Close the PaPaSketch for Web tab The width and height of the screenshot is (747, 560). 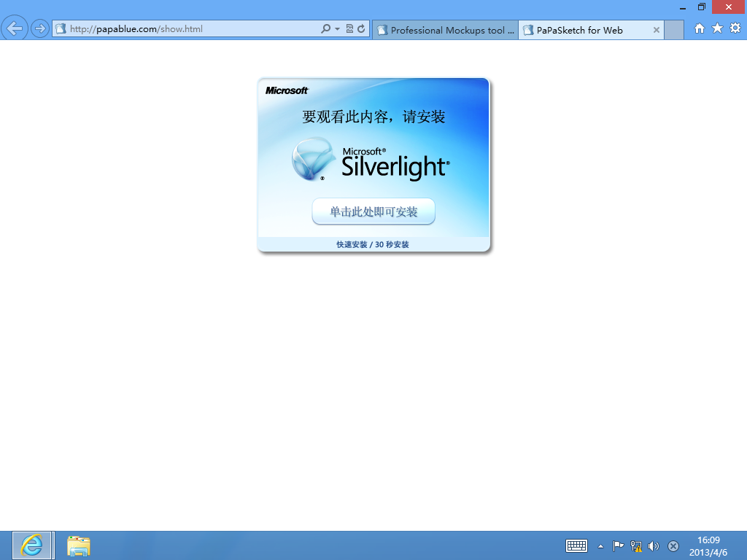click(x=657, y=30)
